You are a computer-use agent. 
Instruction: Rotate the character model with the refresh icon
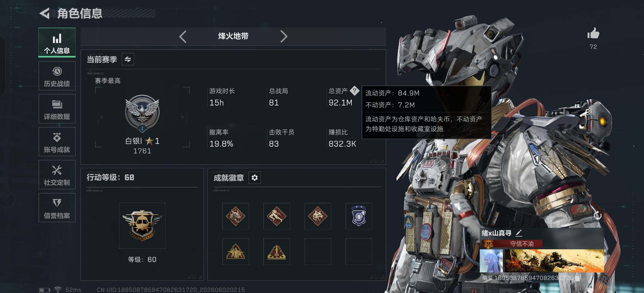(x=597, y=216)
